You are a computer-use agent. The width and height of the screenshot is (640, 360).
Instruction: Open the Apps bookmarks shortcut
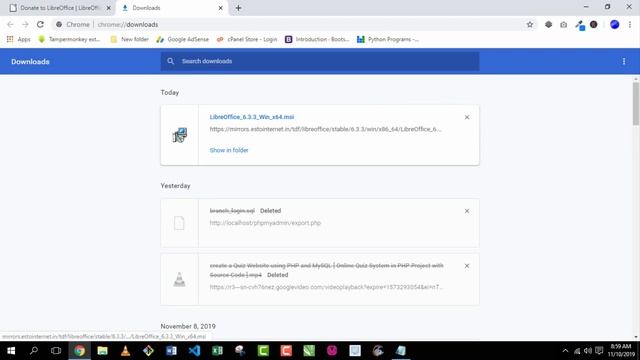click(18, 39)
